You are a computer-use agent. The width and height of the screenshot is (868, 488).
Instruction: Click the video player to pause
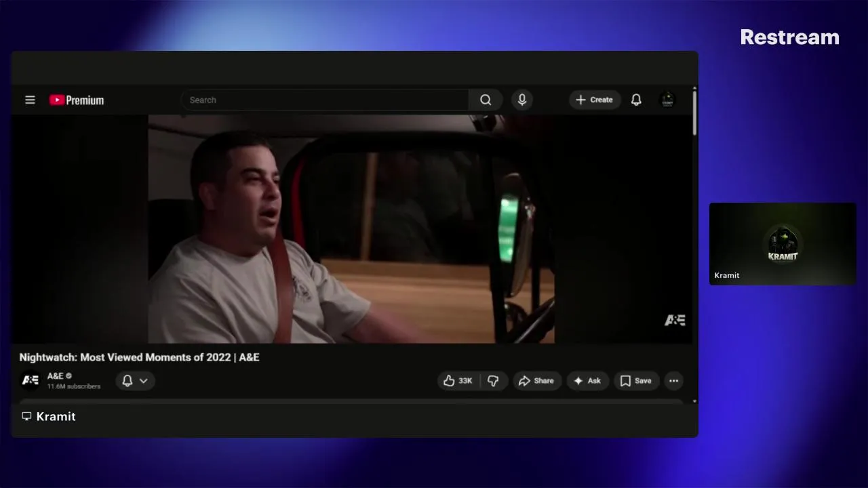click(x=351, y=228)
